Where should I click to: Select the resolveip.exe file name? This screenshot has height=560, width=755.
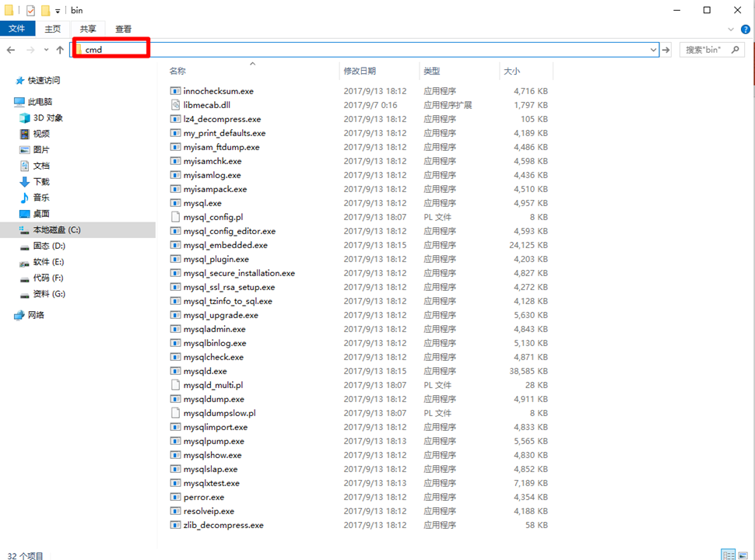point(209,511)
